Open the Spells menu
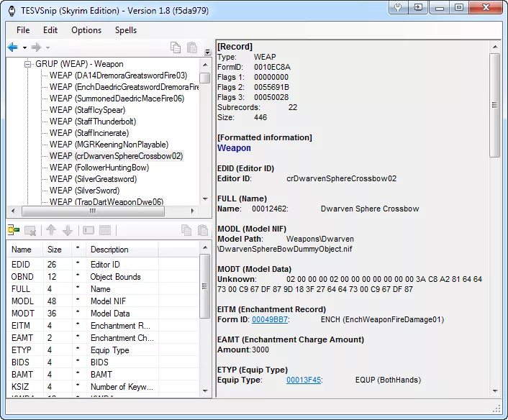Image resolution: width=508 pixels, height=420 pixels. 126,30
